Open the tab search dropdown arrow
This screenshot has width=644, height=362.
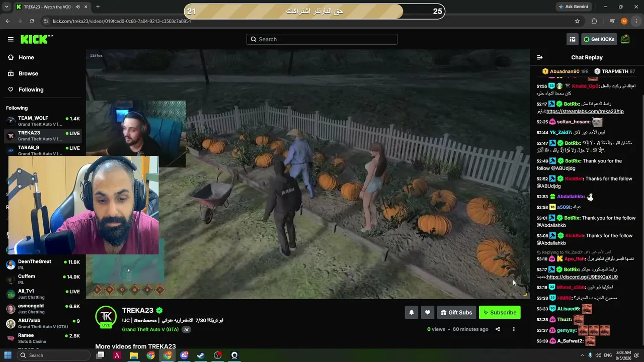tap(6, 7)
